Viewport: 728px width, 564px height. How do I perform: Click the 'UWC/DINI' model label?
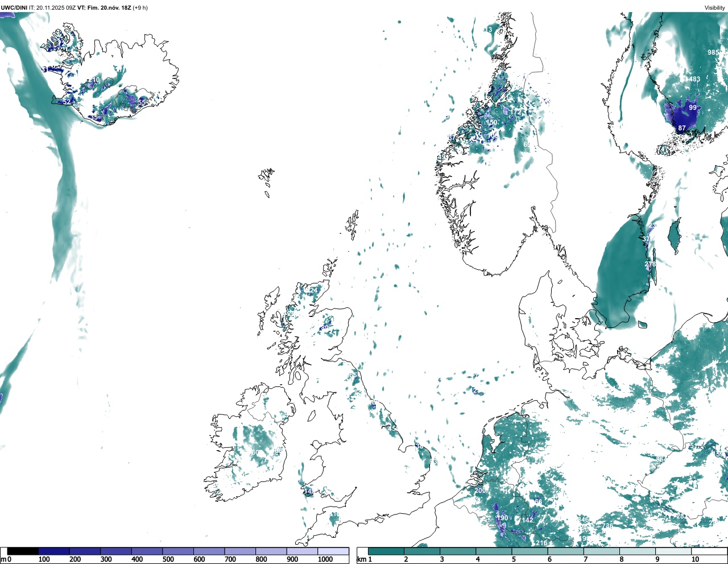[x=14, y=7]
